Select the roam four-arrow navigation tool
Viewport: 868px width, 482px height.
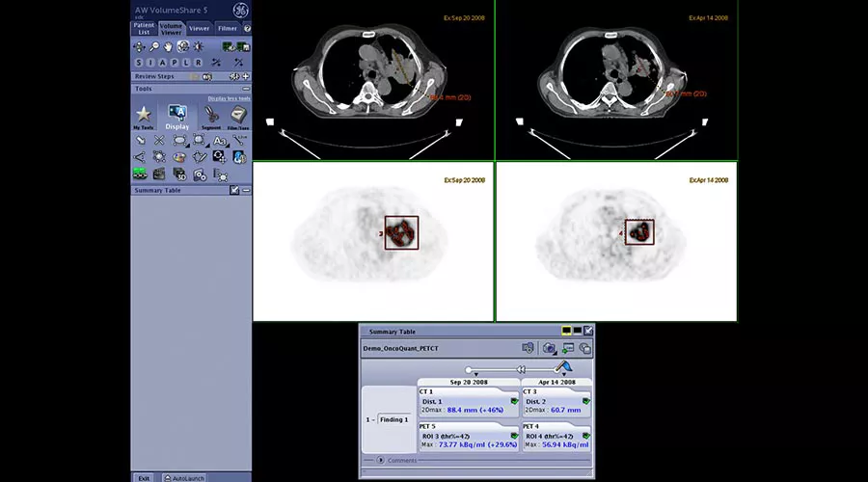[138, 47]
